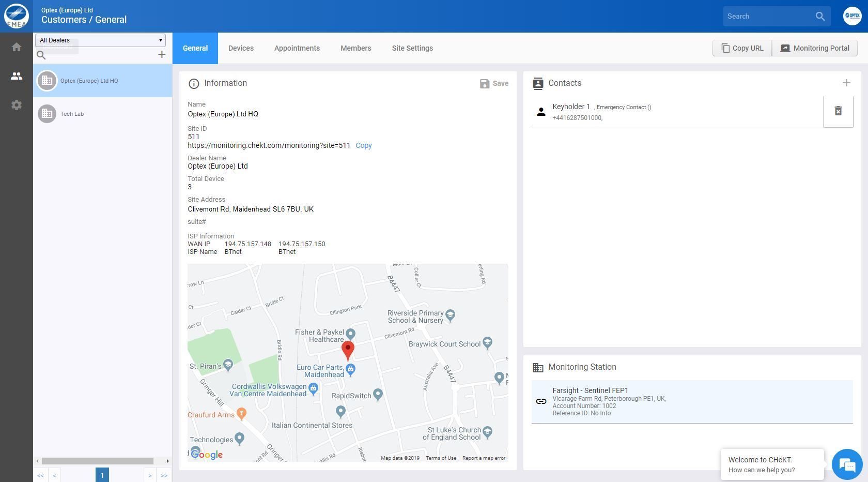The height and width of the screenshot is (482, 868).
Task: Click the Keyholder 1 contact entry
Action: click(677, 112)
